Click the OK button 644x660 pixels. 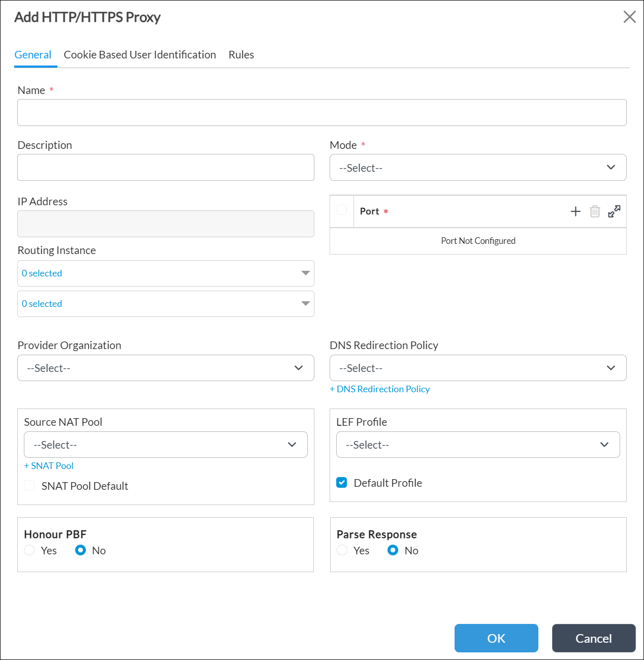point(496,638)
